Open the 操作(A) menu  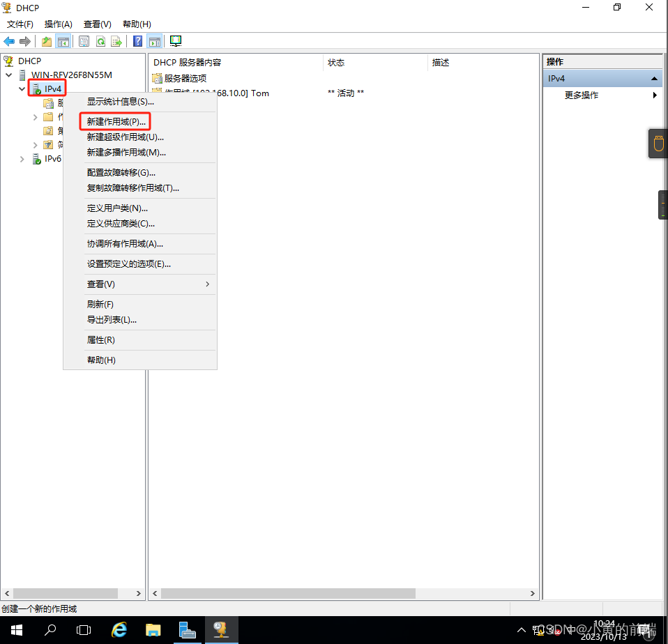coord(58,24)
